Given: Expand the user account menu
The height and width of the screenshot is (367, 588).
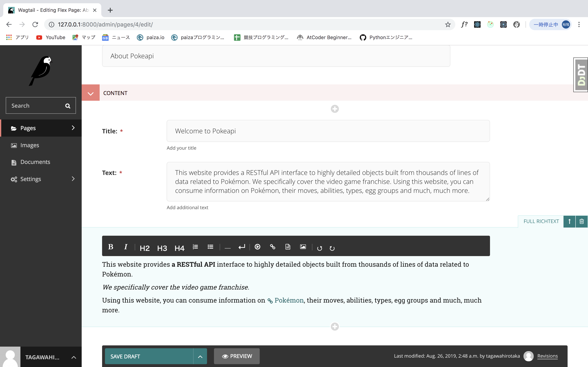Looking at the screenshot, I should click(74, 357).
